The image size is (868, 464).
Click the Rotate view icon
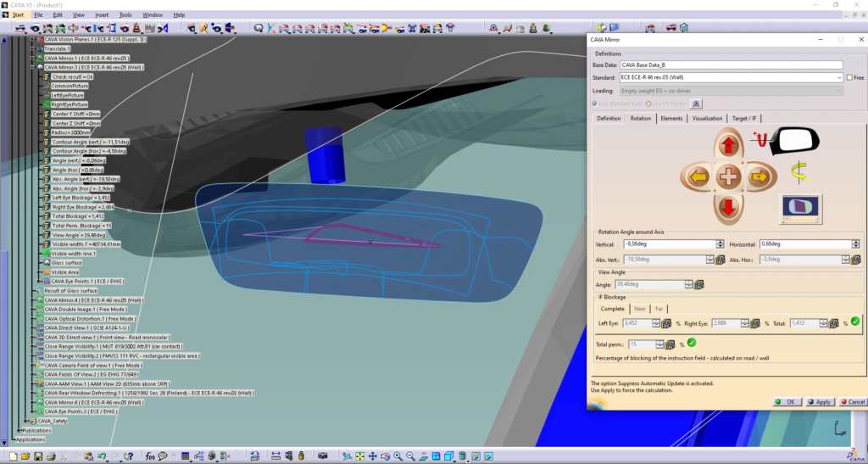(386, 456)
